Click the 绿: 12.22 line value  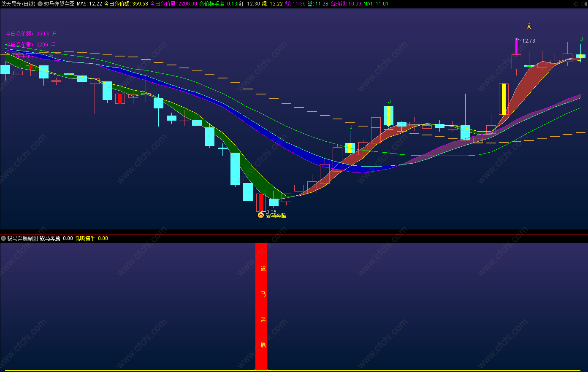coord(272,4)
